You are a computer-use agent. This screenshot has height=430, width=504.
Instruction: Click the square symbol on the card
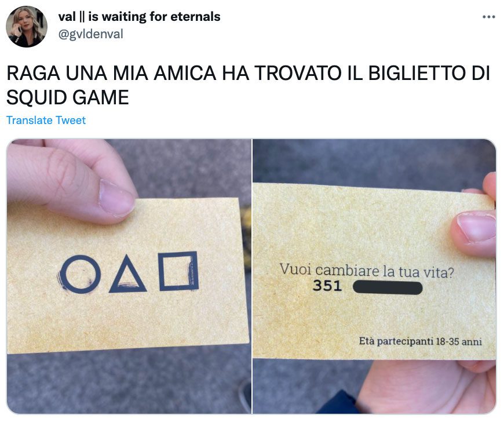[178, 271]
